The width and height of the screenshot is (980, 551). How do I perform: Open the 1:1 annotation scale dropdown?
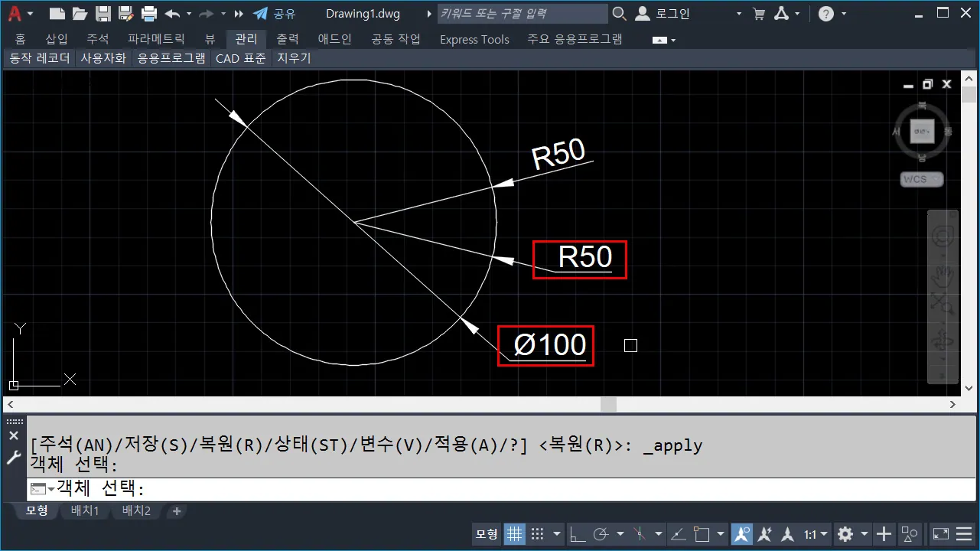(x=816, y=534)
